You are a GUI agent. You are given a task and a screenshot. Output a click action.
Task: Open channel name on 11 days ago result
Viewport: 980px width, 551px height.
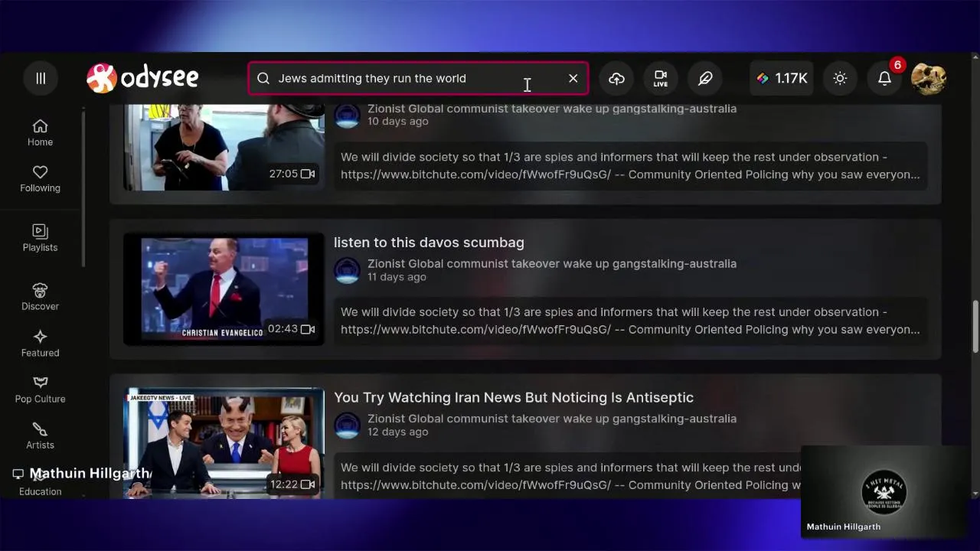click(x=552, y=263)
